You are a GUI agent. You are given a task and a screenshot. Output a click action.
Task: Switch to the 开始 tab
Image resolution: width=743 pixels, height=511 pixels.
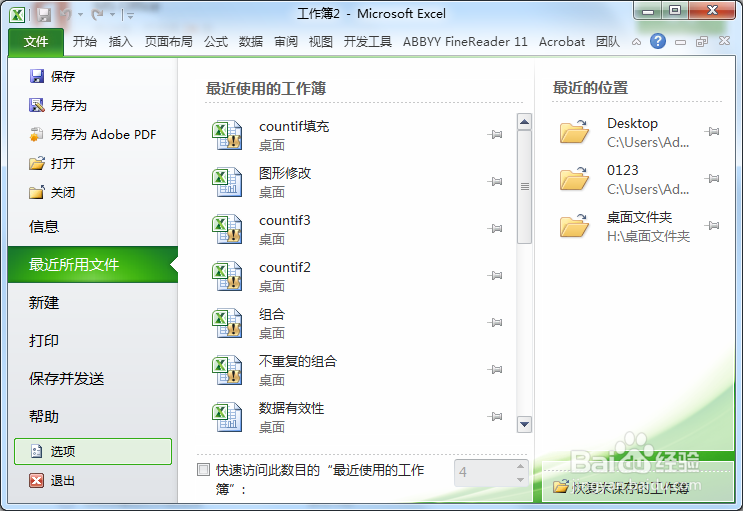point(85,42)
